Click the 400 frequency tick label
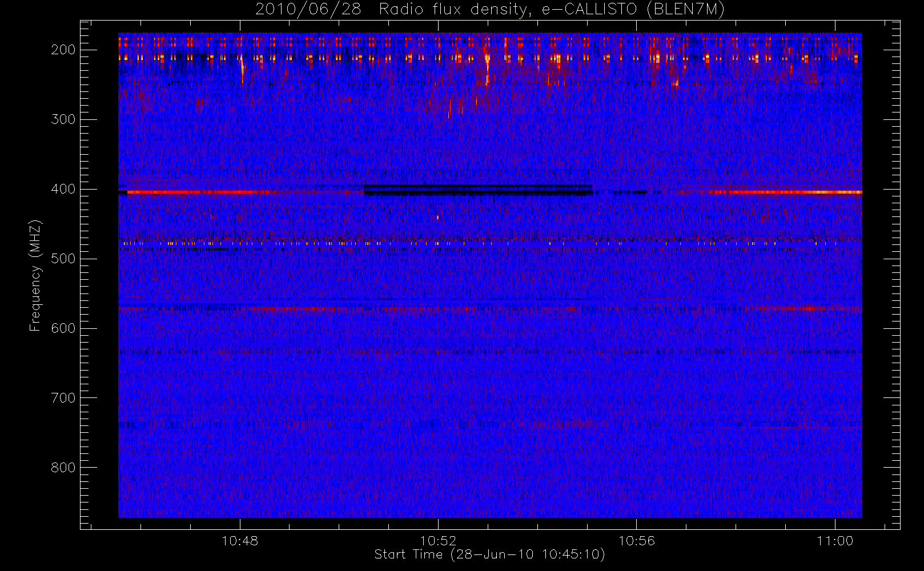 [x=63, y=189]
